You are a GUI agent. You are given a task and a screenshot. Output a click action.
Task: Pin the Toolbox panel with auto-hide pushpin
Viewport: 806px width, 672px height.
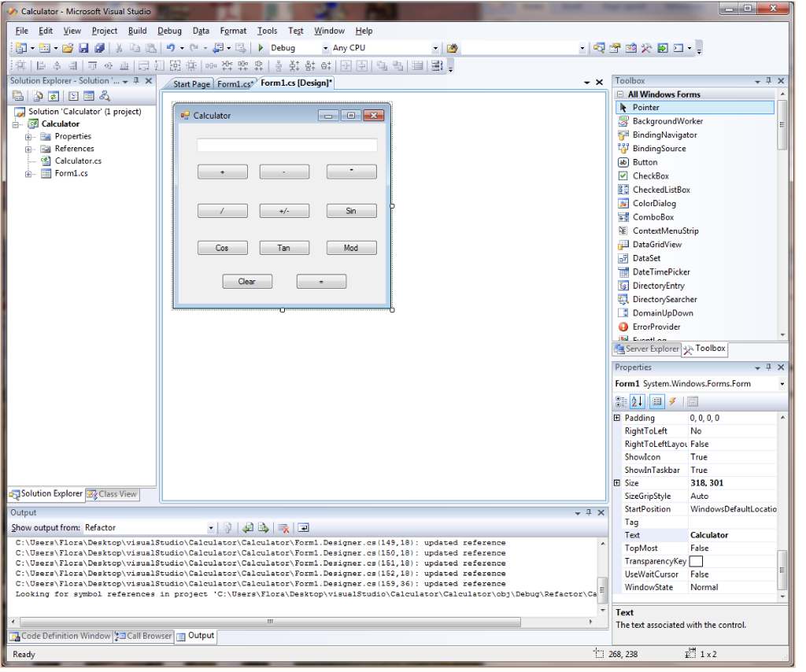[x=769, y=81]
